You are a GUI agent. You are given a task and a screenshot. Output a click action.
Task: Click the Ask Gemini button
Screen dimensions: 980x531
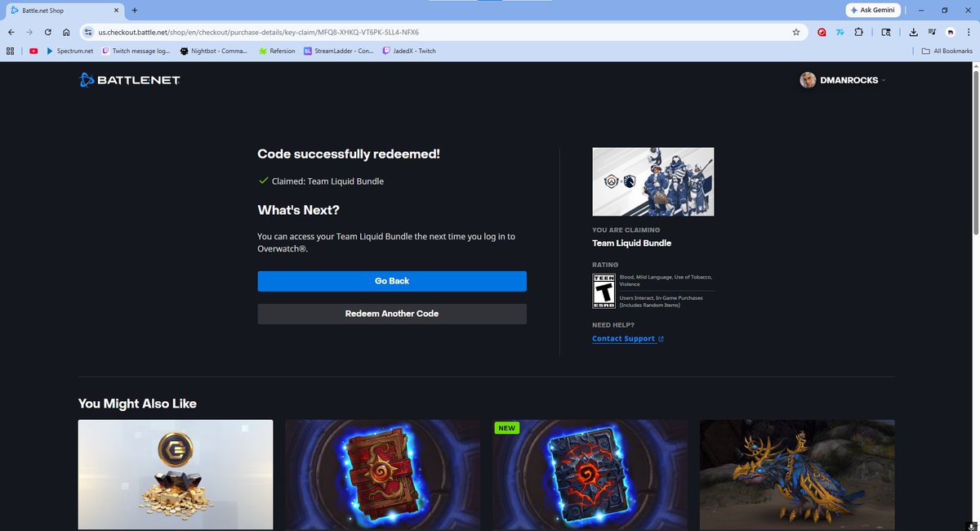[872, 10]
